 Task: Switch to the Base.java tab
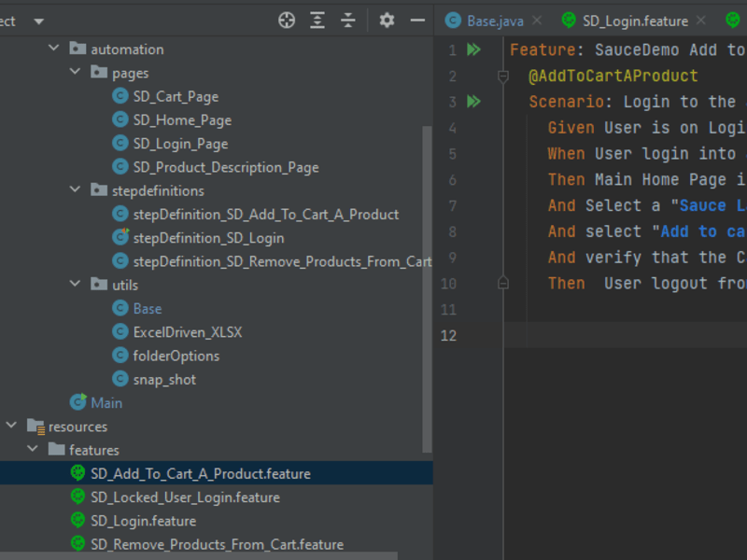click(x=495, y=21)
